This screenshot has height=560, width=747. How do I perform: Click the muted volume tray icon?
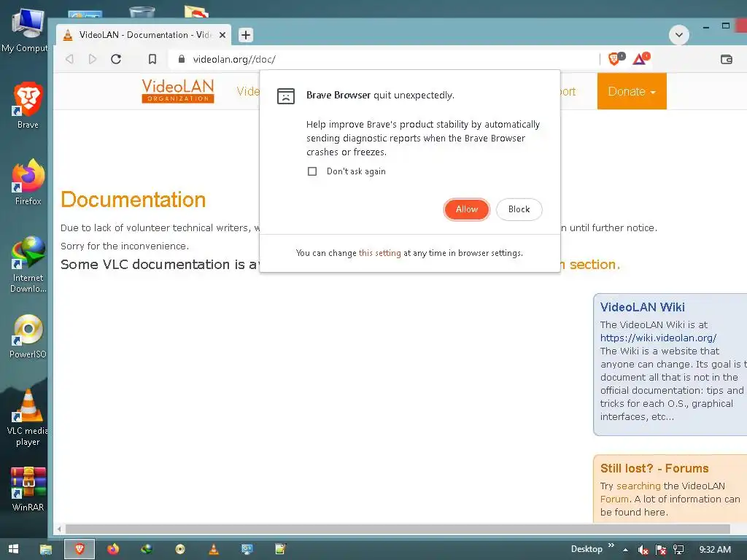pos(643,550)
